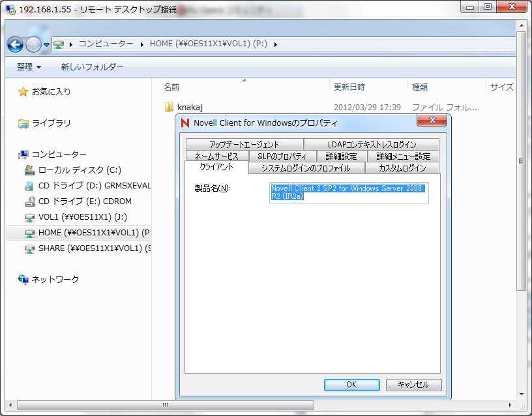This screenshot has height=416, width=532.
Task: Click キャンセル button
Action: coord(413,385)
